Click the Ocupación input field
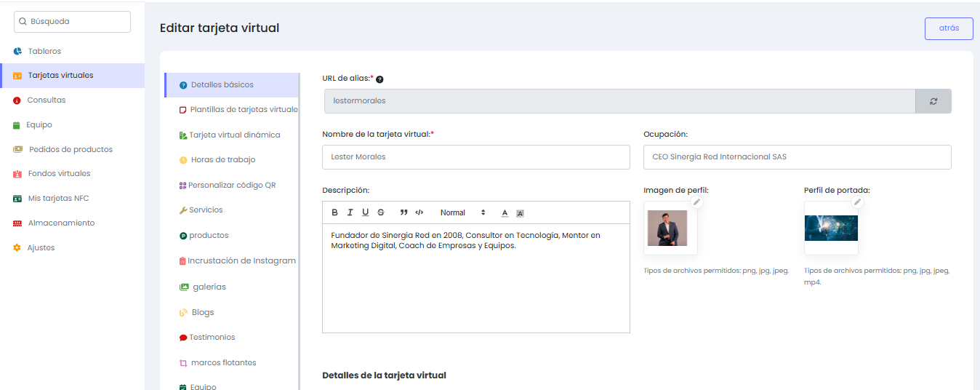Viewport: 980px width, 390px height. coord(797,157)
